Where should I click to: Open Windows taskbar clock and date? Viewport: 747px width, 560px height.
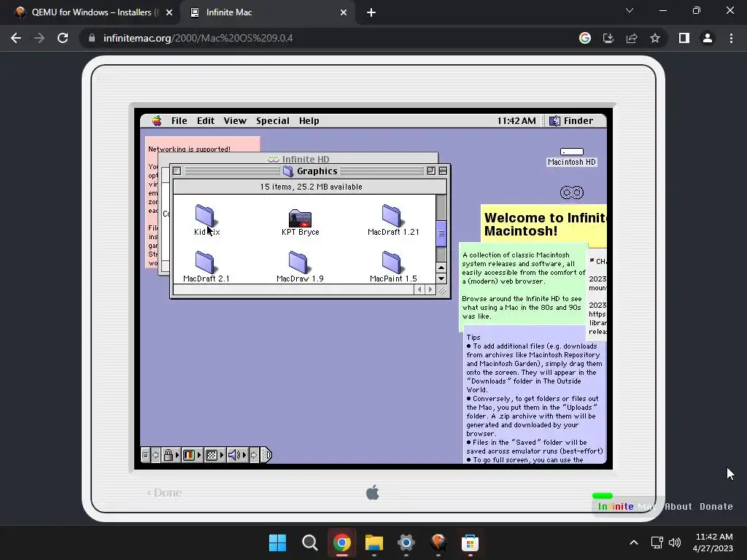713,542
